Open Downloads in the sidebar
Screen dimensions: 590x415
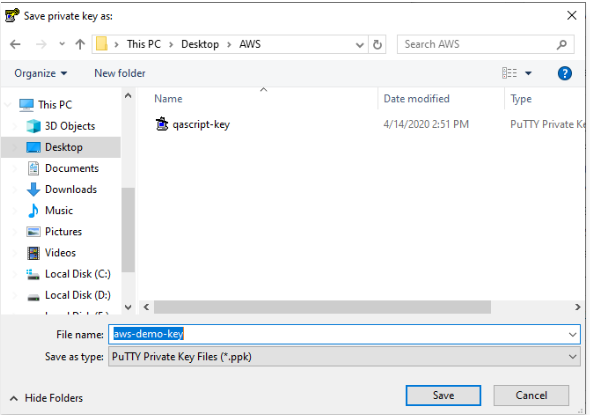click(x=71, y=189)
